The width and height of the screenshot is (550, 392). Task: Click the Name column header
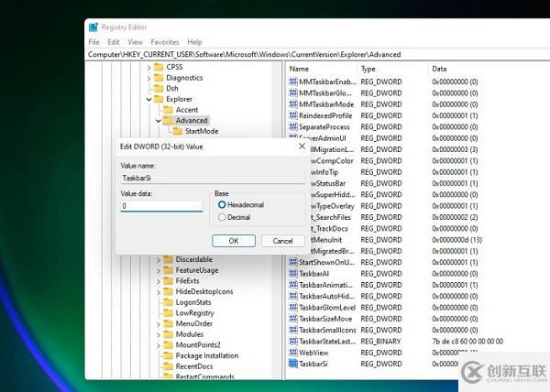[x=299, y=69]
